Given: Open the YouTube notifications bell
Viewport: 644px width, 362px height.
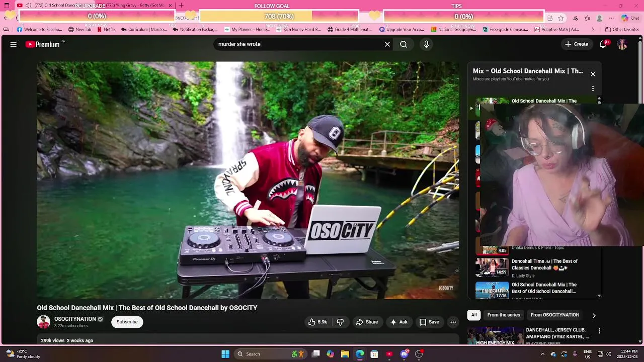Looking at the screenshot, I should point(603,44).
